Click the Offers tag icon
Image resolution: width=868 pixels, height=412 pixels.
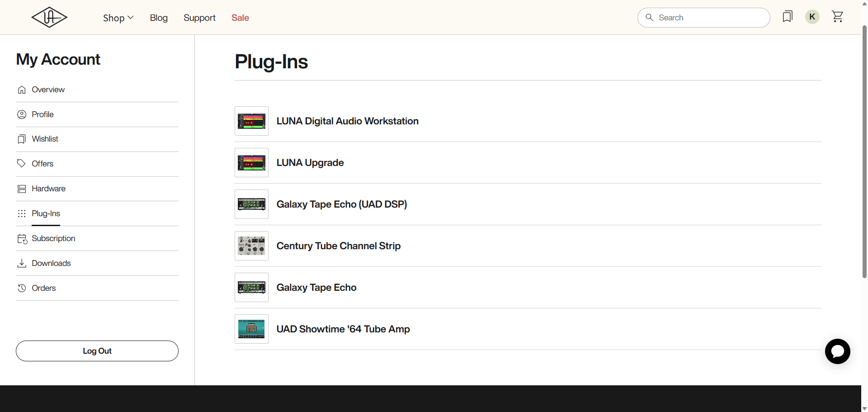tap(21, 163)
